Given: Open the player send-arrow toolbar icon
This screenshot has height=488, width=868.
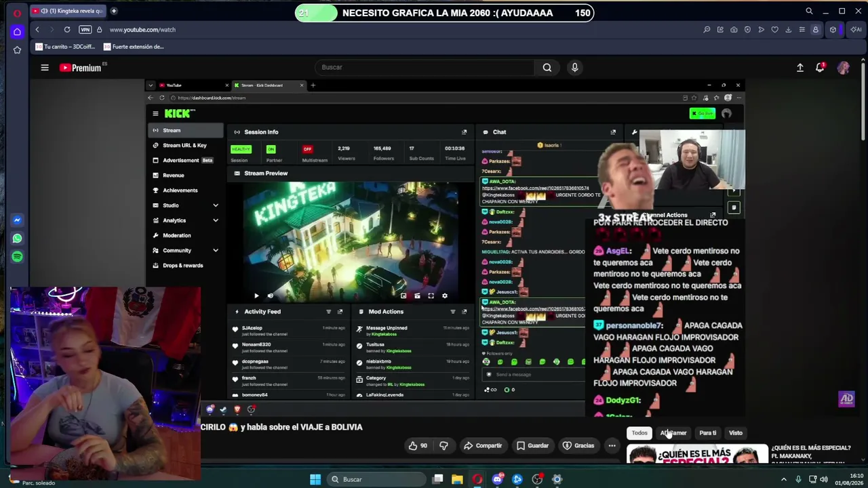Looking at the screenshot, I should 761,30.
